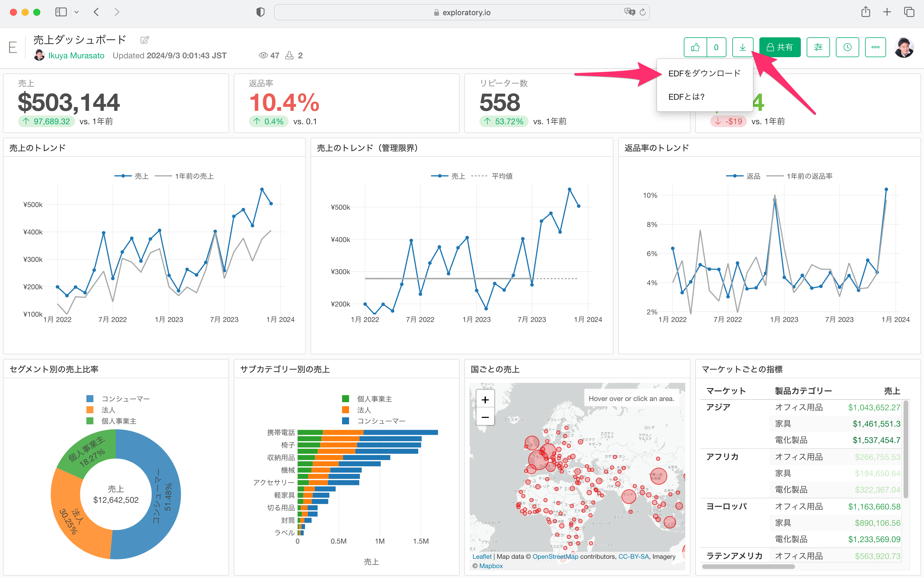924x578 pixels.
Task: Click orange 法人 swatch in pie legend
Action: click(x=90, y=410)
